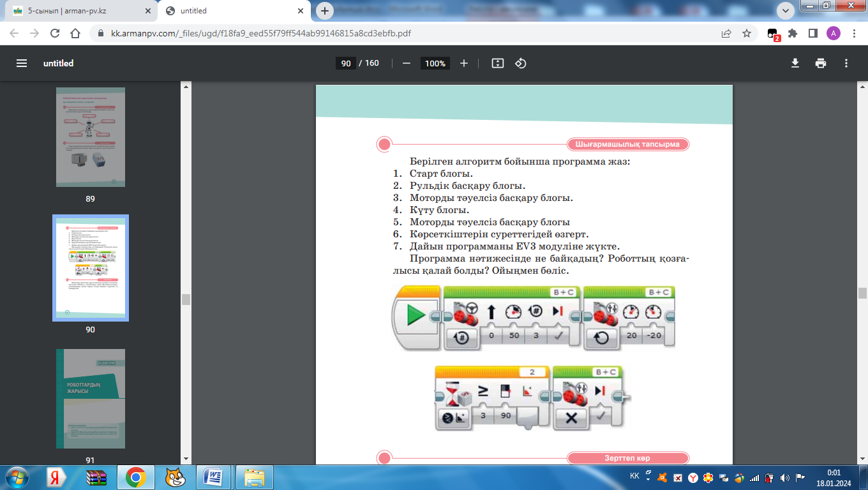Click the 'Шығармашылық тапсырма' heading
868x490 pixels.
pyautogui.click(x=628, y=144)
